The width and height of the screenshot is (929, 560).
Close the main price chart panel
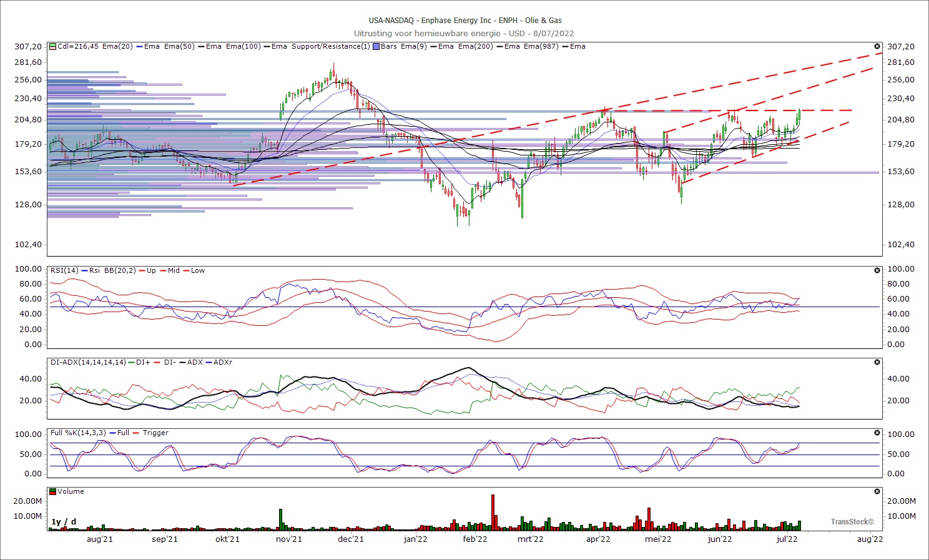pyautogui.click(x=877, y=46)
